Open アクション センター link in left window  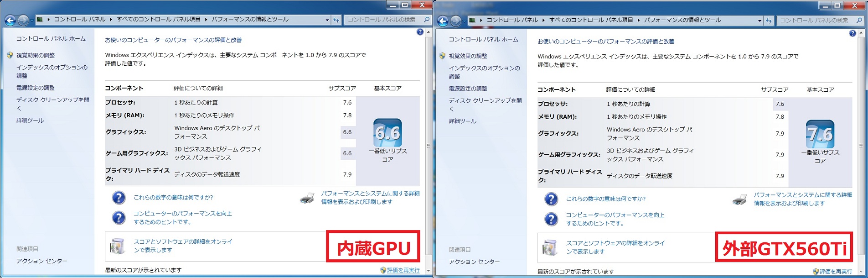tap(42, 261)
